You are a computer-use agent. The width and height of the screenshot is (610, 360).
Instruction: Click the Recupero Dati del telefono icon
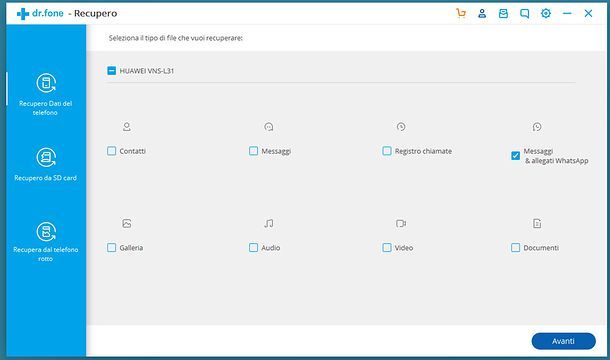point(46,83)
